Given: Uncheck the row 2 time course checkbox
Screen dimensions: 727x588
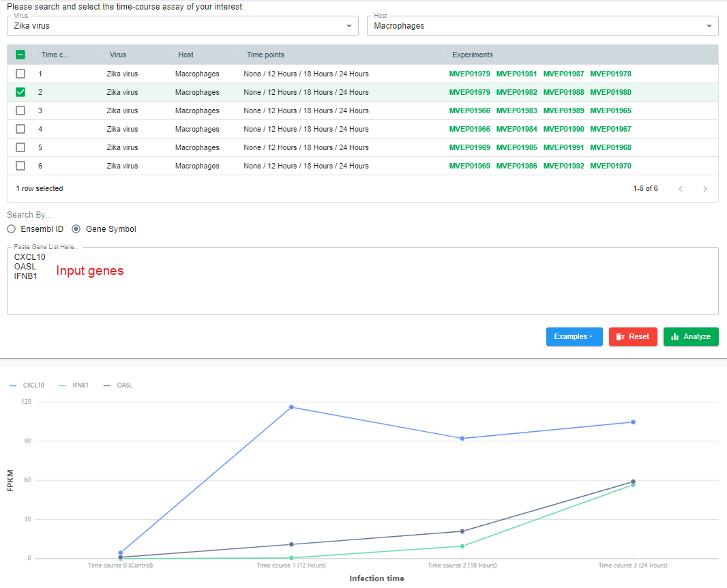Looking at the screenshot, I should point(20,92).
